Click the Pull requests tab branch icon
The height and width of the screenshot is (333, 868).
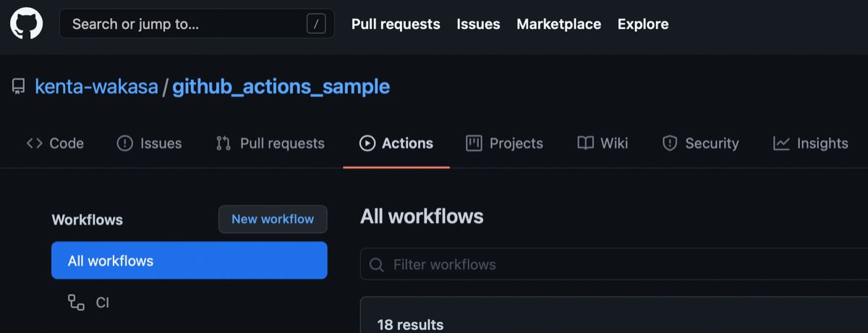[224, 143]
